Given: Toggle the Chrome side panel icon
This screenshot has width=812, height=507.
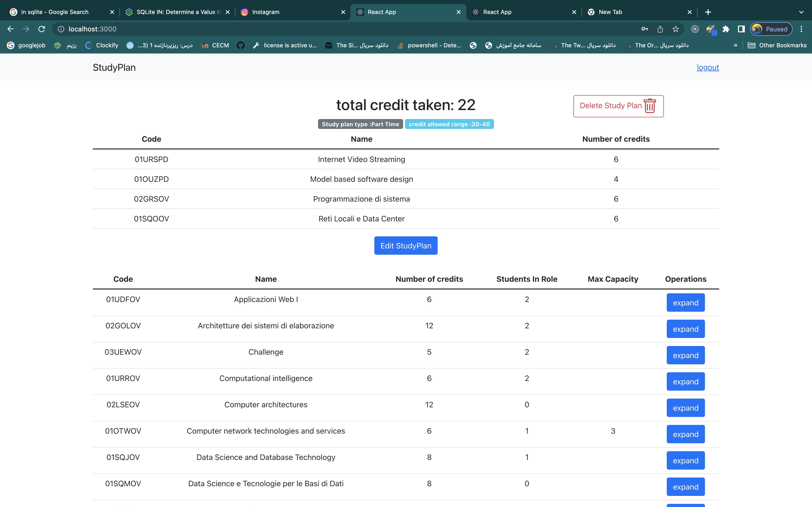Looking at the screenshot, I should (x=741, y=29).
